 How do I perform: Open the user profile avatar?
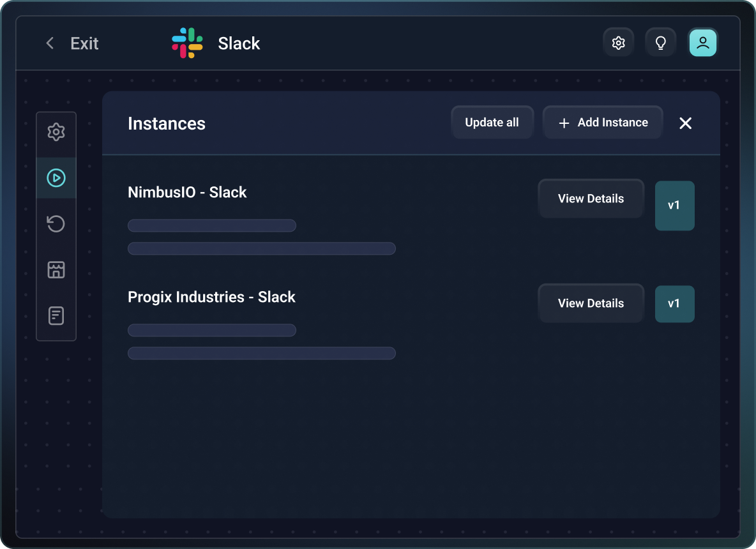702,43
